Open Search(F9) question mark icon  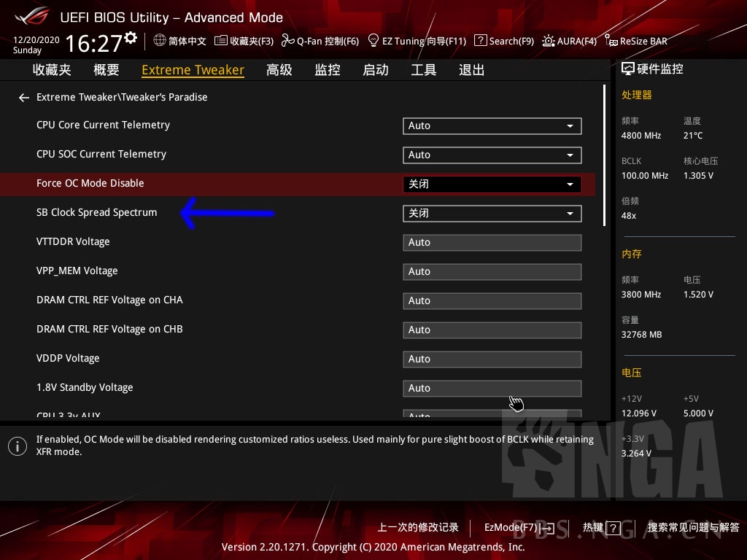click(x=481, y=41)
